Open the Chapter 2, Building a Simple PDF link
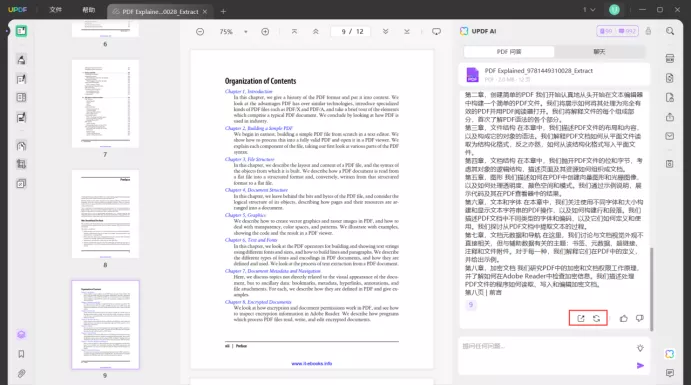The width and height of the screenshot is (691, 386). 259,128
